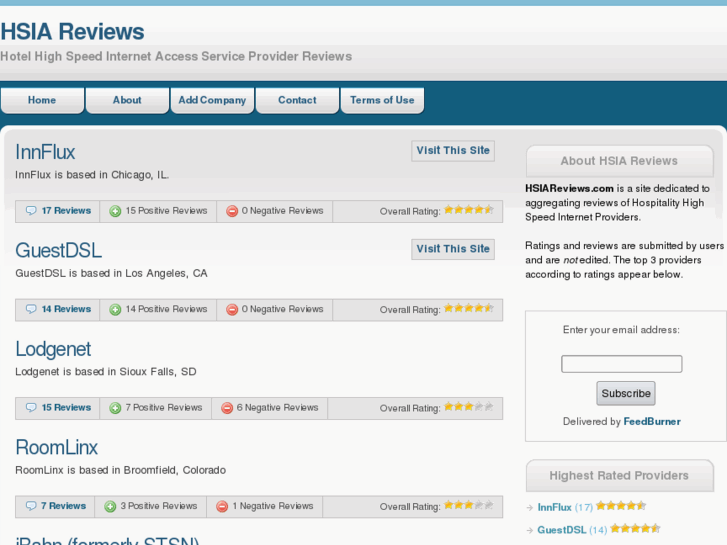Screen dimensions: 727x545
Task: Click '6 Negative Reviews' text
Action: click(x=277, y=407)
